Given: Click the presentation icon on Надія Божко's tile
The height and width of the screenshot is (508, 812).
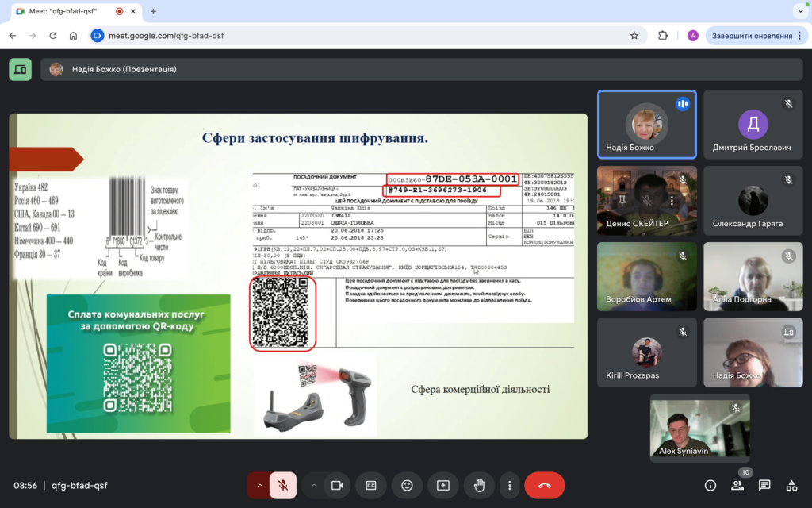Looking at the screenshot, I should pos(789,332).
